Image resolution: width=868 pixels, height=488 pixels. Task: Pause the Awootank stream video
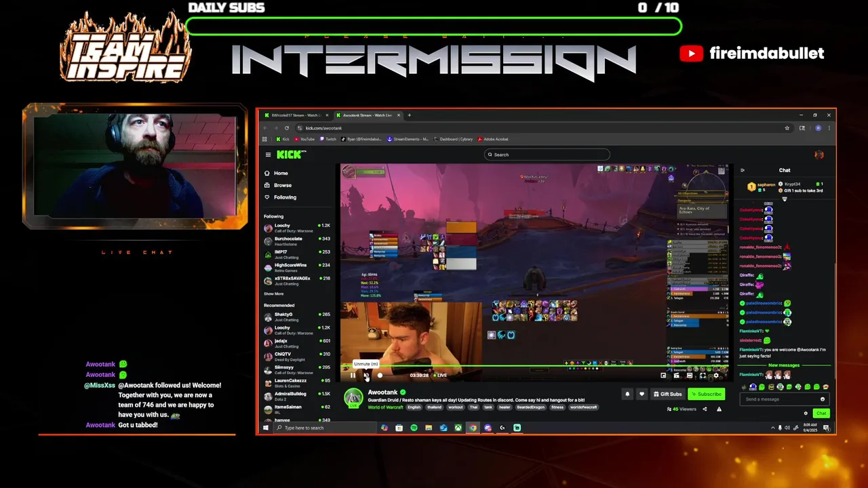(x=353, y=375)
